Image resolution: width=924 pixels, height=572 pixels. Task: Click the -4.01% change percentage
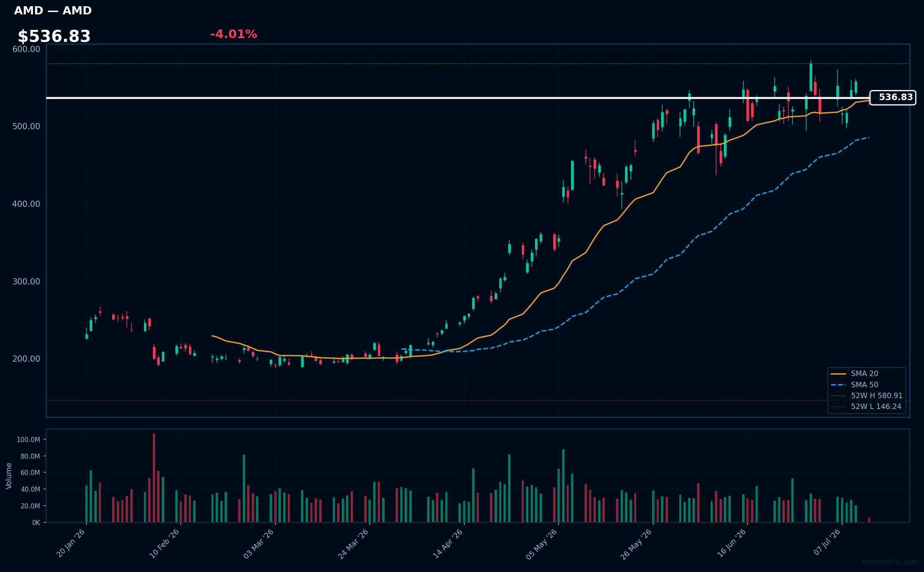tap(234, 34)
